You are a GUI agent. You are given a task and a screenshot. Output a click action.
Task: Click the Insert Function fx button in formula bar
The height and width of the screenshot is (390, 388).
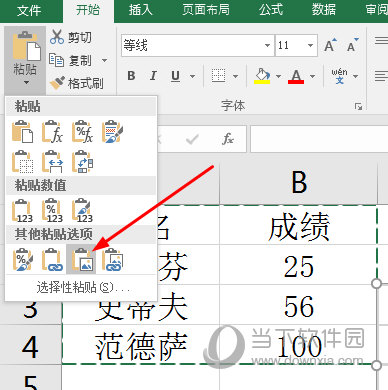click(228, 139)
